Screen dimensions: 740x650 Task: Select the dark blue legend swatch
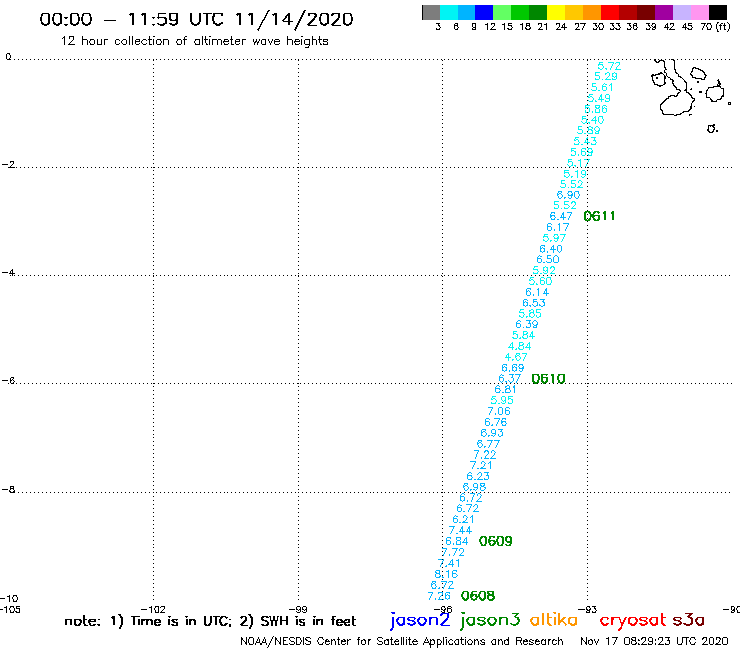484,12
